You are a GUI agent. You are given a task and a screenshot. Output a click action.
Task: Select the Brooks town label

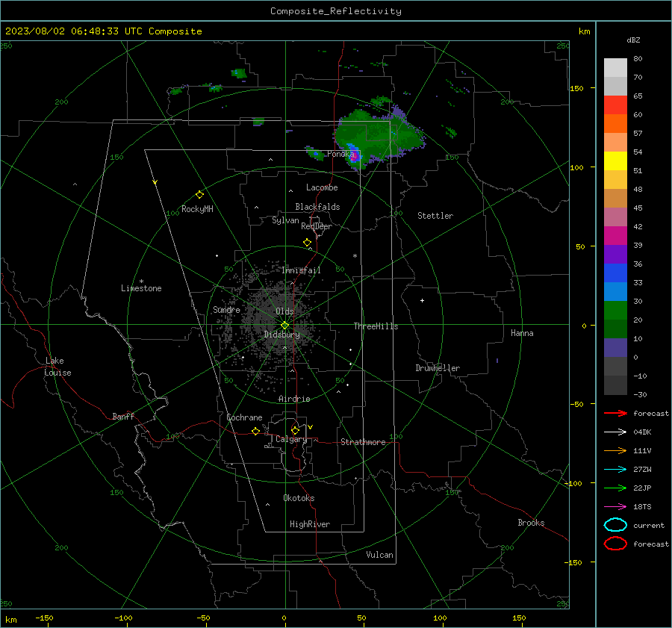tap(531, 523)
